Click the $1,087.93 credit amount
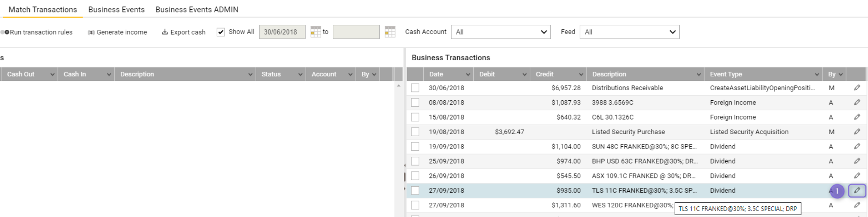Image resolution: width=868 pixels, height=217 pixels. click(566, 103)
